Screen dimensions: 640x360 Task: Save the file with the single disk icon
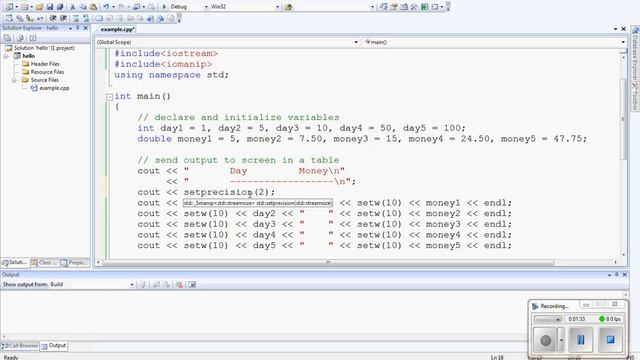pos(50,7)
